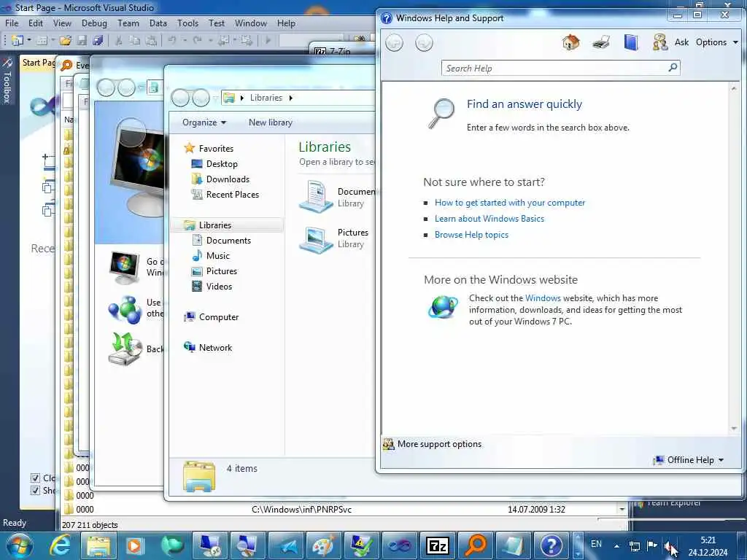Click the Back arrow in Help and Support

(394, 43)
